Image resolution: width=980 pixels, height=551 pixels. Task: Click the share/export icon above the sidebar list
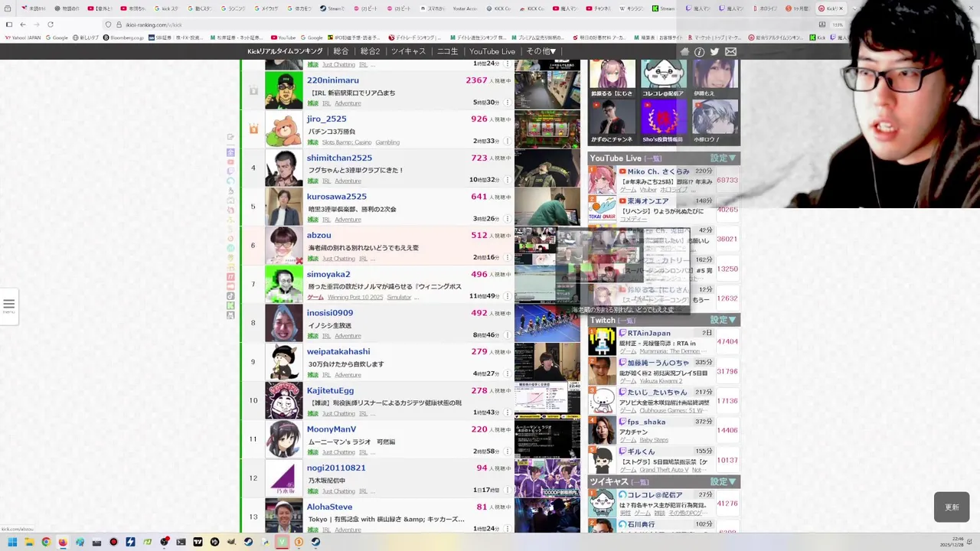230,137
